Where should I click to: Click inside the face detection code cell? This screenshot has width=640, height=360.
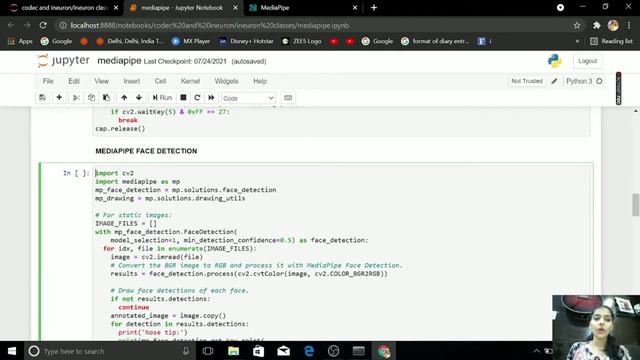342,253
